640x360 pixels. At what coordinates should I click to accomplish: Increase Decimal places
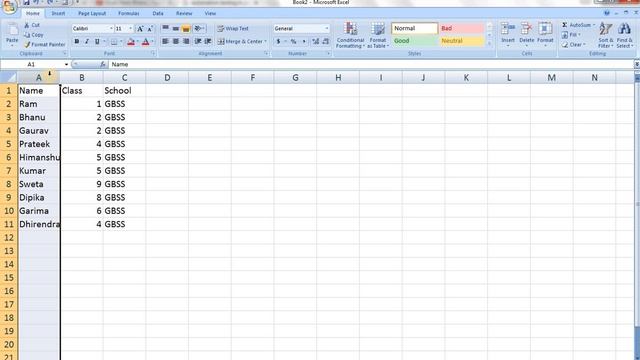coord(316,42)
